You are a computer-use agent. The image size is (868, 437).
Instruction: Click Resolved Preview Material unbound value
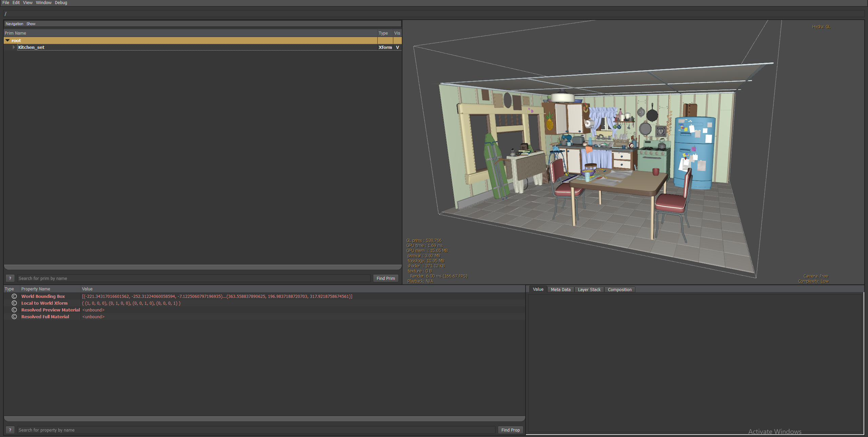tap(93, 310)
